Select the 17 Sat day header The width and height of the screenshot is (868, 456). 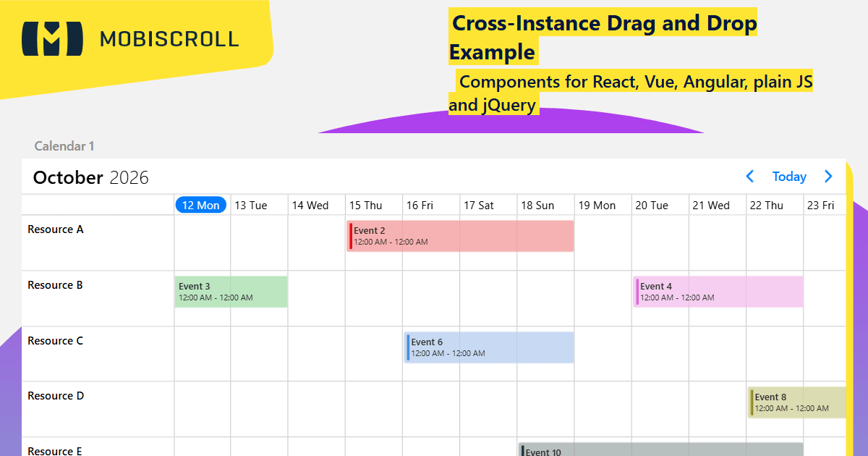(x=479, y=206)
